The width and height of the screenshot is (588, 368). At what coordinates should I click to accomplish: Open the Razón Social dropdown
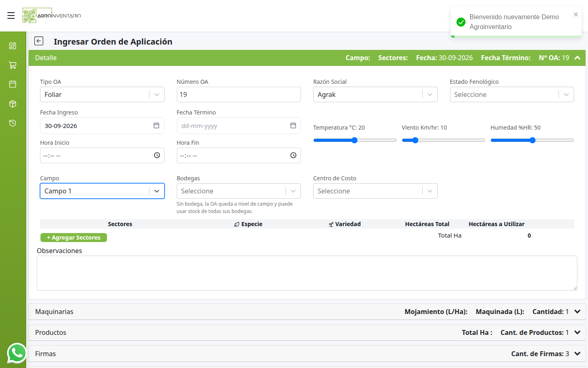click(375, 94)
